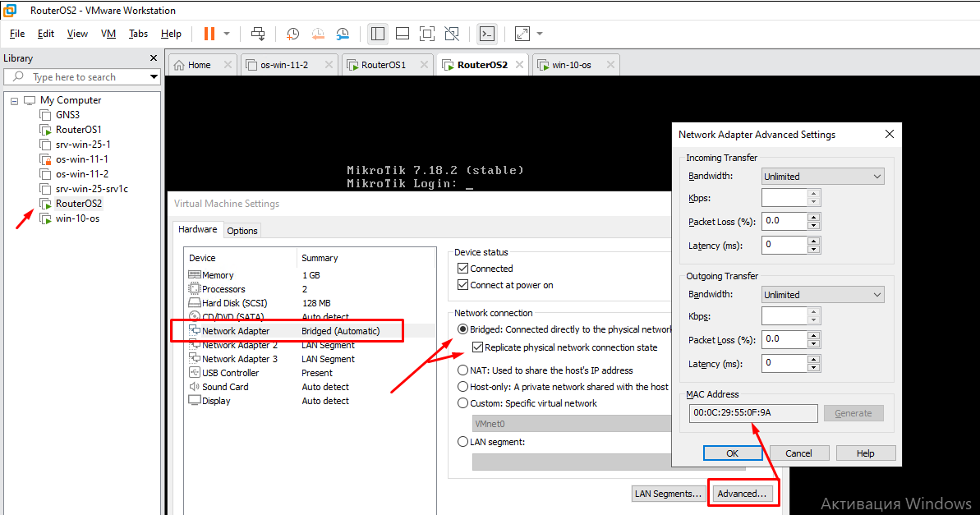Open the Library search filter dropdown arrow
The height and width of the screenshot is (515, 980).
[154, 77]
